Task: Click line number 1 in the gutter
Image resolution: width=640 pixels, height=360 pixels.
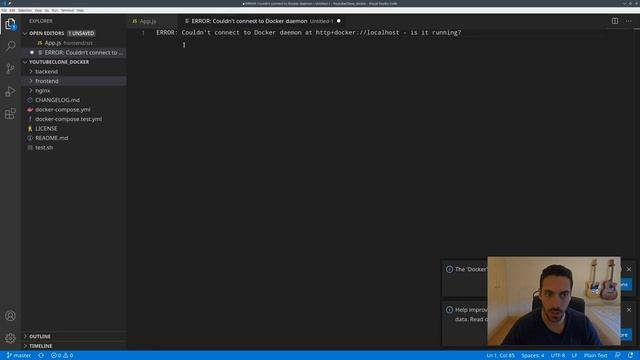Action: [143, 33]
